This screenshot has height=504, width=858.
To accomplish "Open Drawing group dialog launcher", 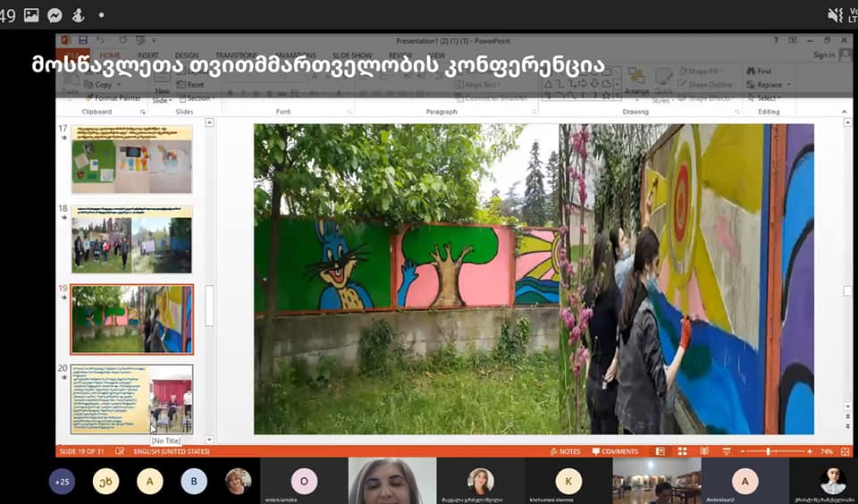I will [736, 112].
